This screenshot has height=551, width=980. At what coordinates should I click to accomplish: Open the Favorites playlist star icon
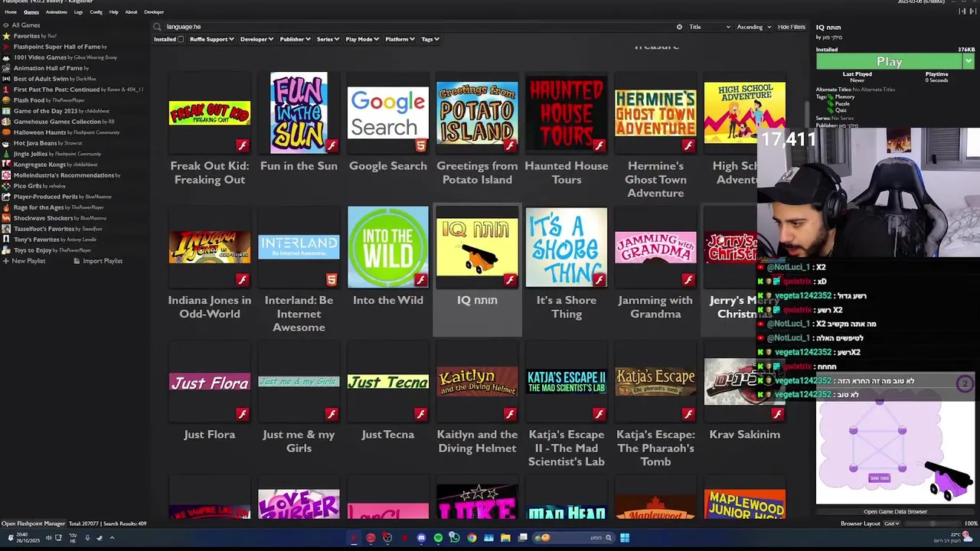[6, 36]
